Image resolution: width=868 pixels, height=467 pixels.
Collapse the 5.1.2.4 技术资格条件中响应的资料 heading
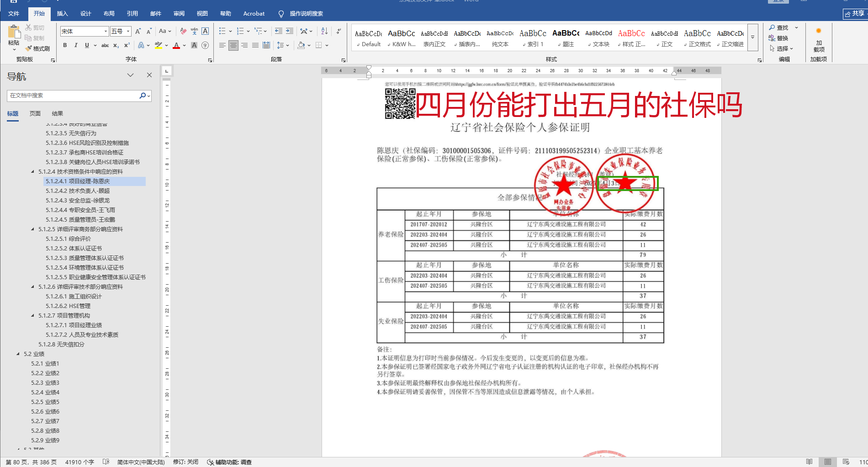(32, 172)
